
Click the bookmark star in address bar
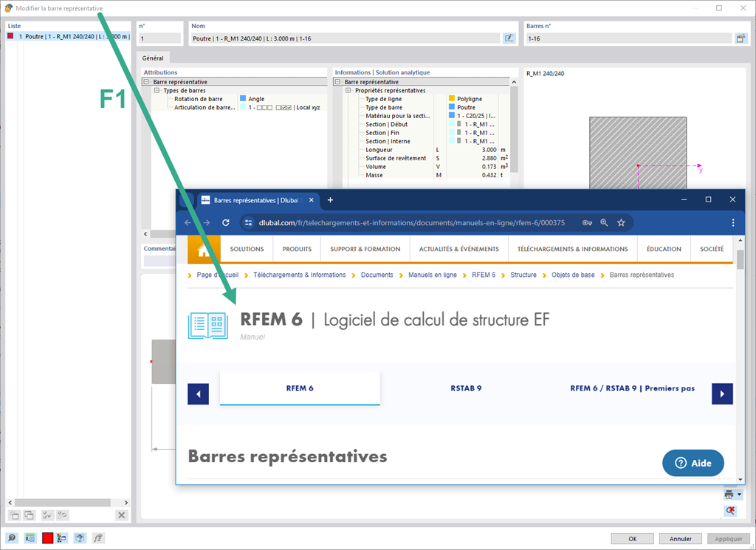click(621, 223)
